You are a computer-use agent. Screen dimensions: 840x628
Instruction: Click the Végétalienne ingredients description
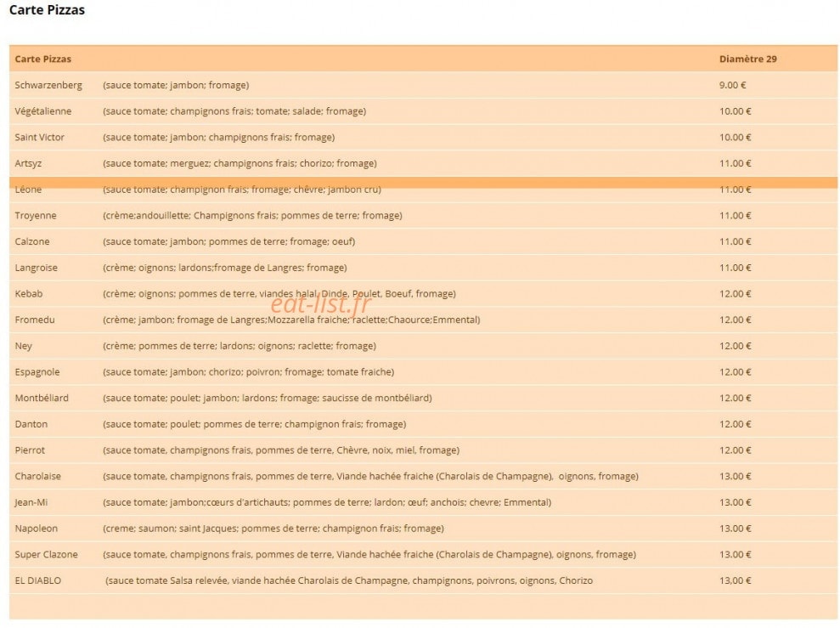234,111
